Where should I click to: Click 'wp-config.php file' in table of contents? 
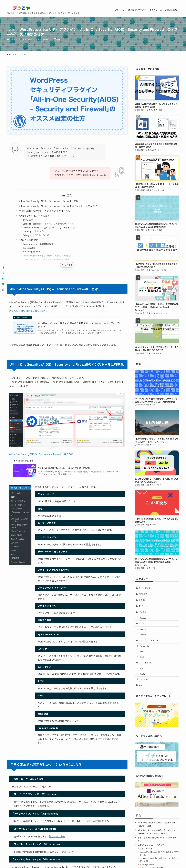point(31,252)
